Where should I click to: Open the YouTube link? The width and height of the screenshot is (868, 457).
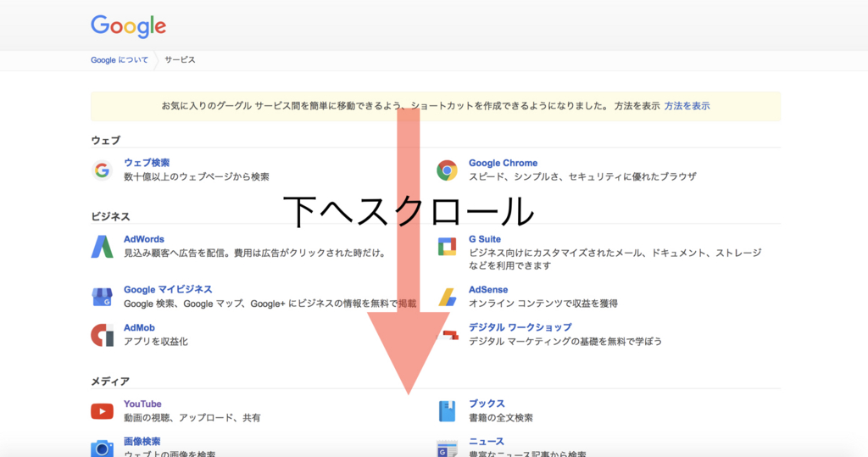[142, 404]
